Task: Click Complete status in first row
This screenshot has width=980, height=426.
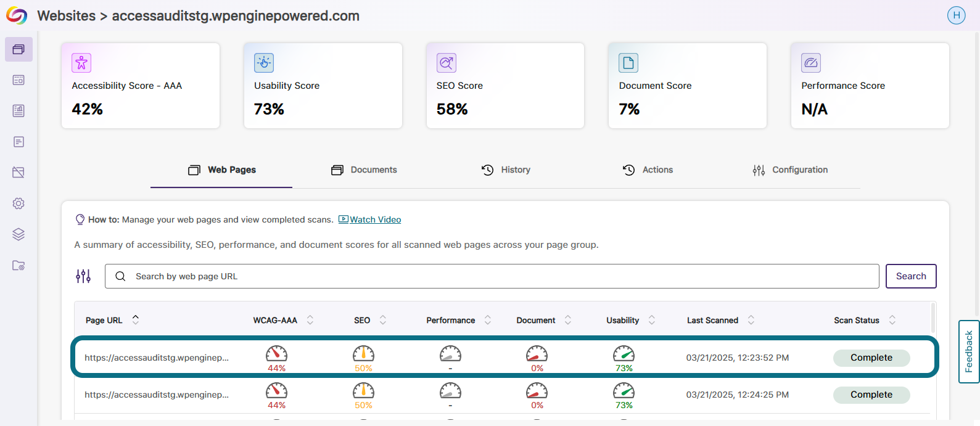Action: [x=871, y=358]
